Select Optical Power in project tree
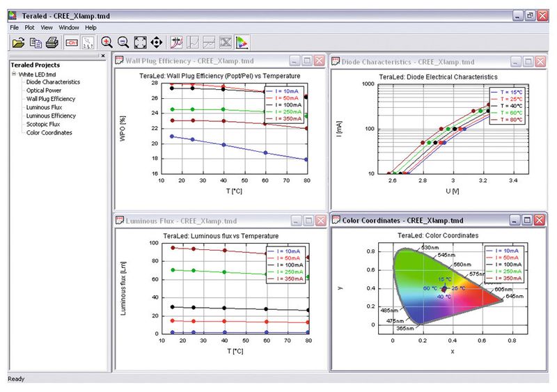 44,91
